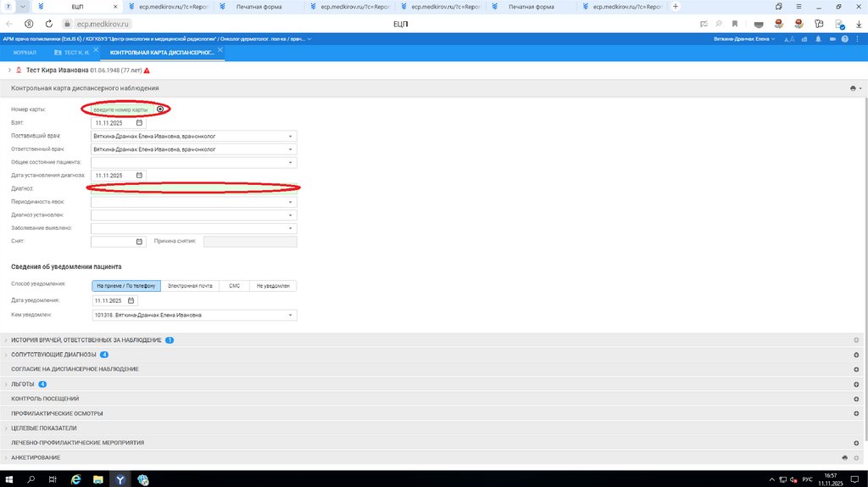
Task: Switch input language РУС in tray
Action: pos(808,479)
